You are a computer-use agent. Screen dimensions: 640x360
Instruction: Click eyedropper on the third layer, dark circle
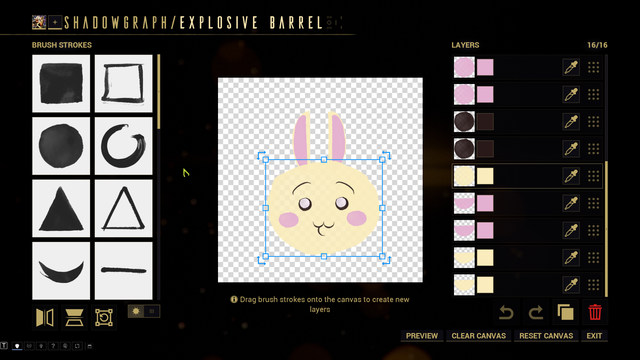pyautogui.click(x=571, y=122)
